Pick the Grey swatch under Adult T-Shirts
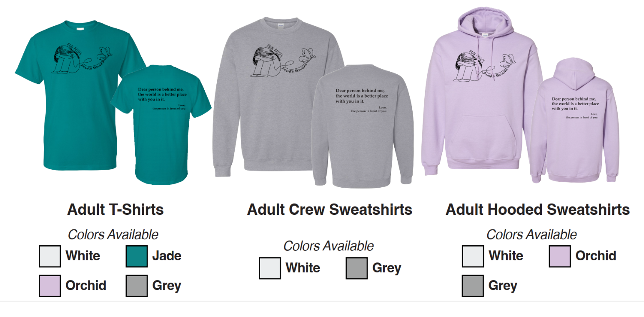The width and height of the screenshot is (644, 317). (137, 286)
